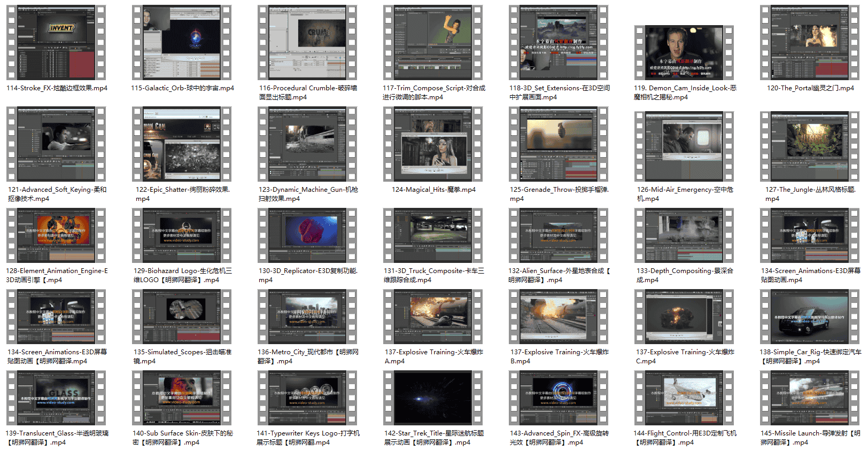Select the file name "137-Explosive Training-火车爆炸B.mp4"
Viewport: 868px width, 451px height.
pos(559,356)
